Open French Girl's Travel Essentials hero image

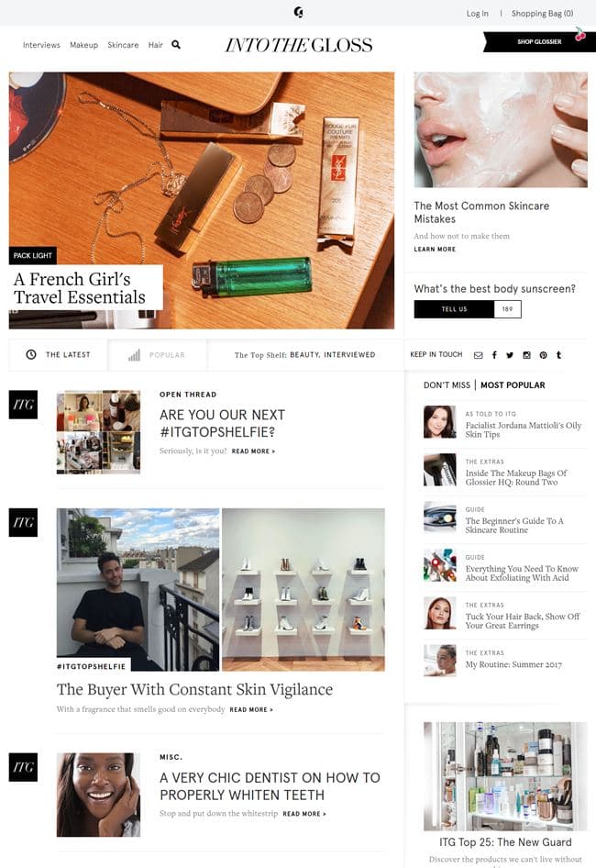coord(202,200)
